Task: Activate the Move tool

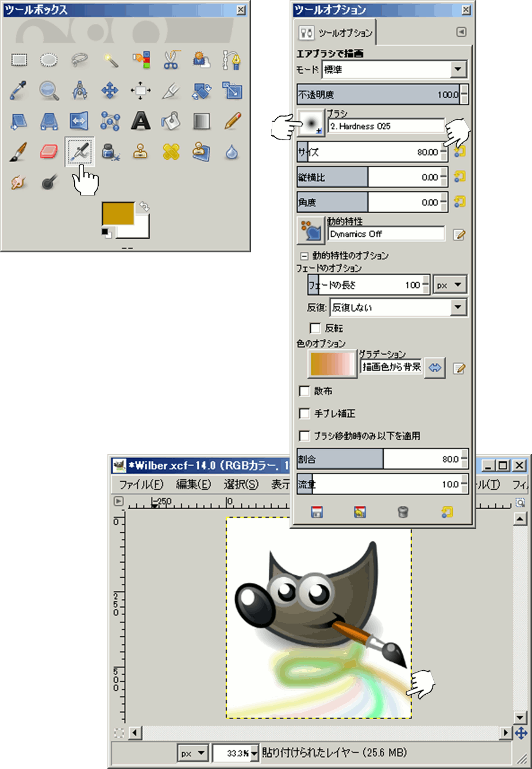Action: pos(110,90)
